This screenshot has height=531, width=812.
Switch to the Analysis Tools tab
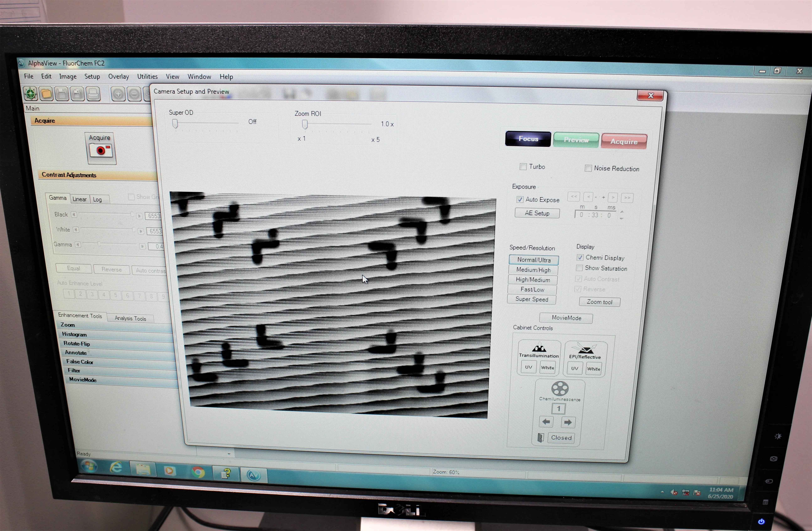coord(130,318)
